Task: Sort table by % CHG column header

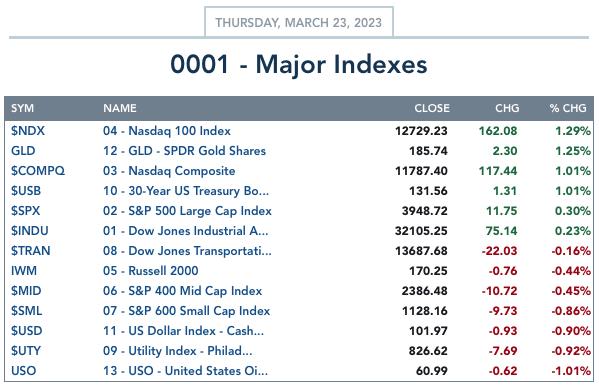Action: point(568,108)
